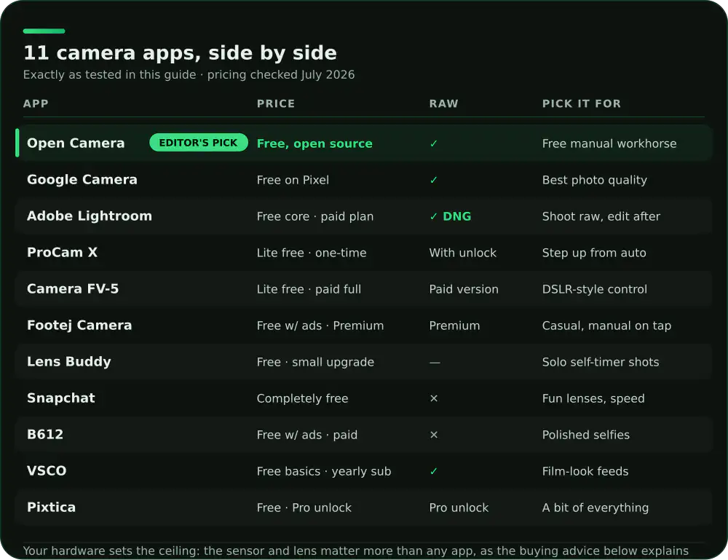Screen dimensions: 728x560
Task: Click the RAW cross mark for B612
Action: pos(434,435)
